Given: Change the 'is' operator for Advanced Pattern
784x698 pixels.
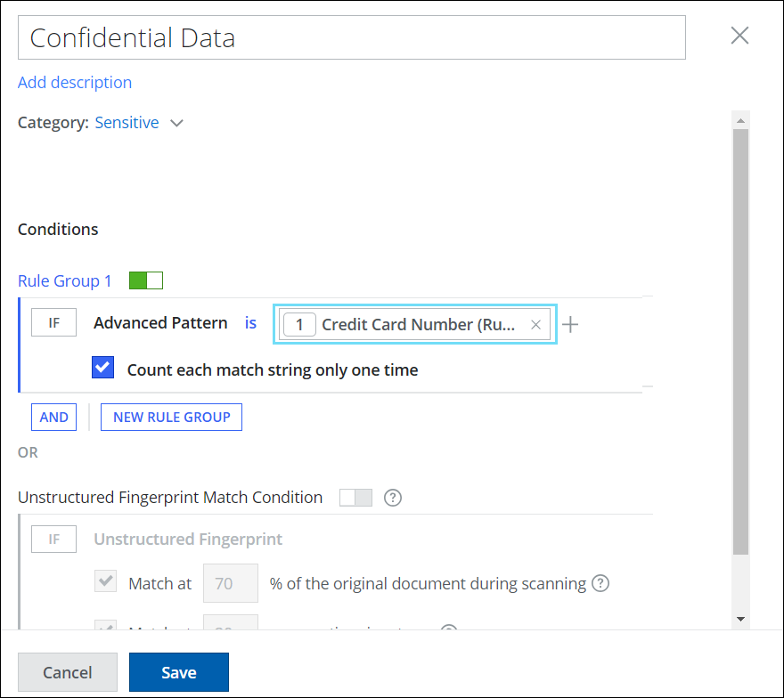Looking at the screenshot, I should click(x=251, y=323).
